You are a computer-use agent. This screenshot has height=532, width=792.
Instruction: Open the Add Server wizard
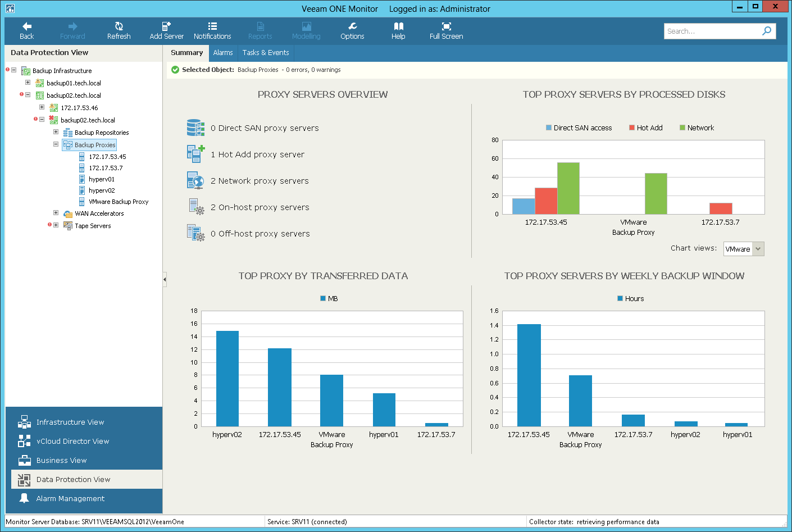[166, 31]
